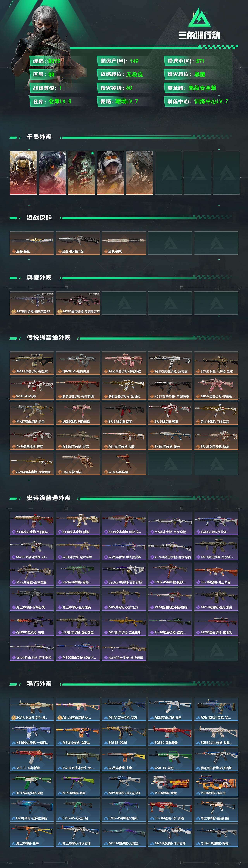Select the AWM狙击步枪-流沙送葬 skin
This screenshot has width=248, height=868.
[x=124, y=649]
